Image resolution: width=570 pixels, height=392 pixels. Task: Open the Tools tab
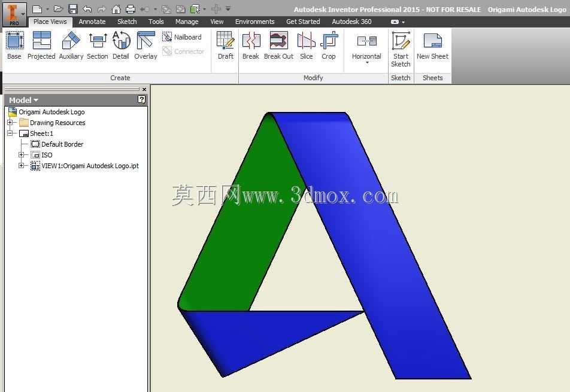pos(156,22)
